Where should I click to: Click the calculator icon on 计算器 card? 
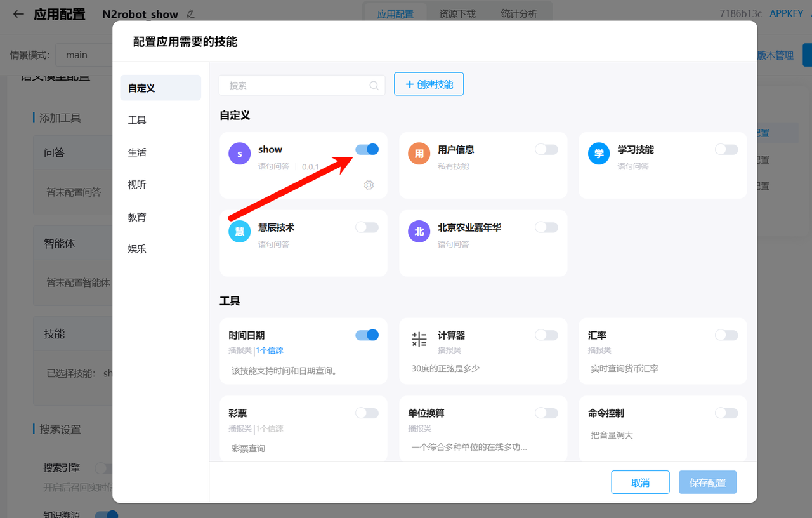[x=419, y=339]
